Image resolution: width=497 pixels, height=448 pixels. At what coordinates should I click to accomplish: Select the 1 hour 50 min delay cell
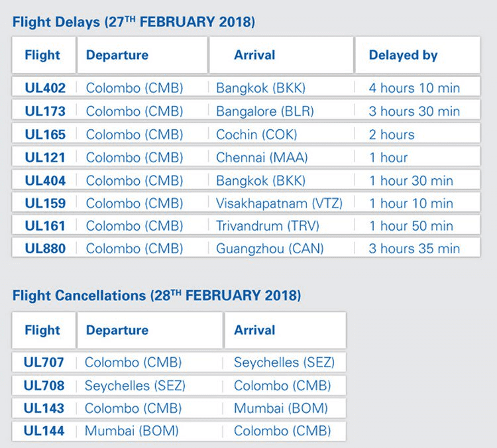[x=411, y=226]
